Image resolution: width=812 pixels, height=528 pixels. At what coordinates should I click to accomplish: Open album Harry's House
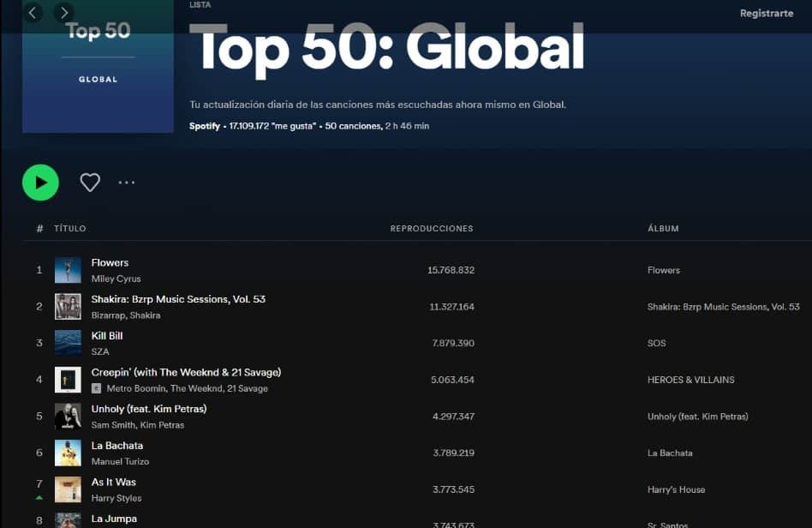point(677,489)
